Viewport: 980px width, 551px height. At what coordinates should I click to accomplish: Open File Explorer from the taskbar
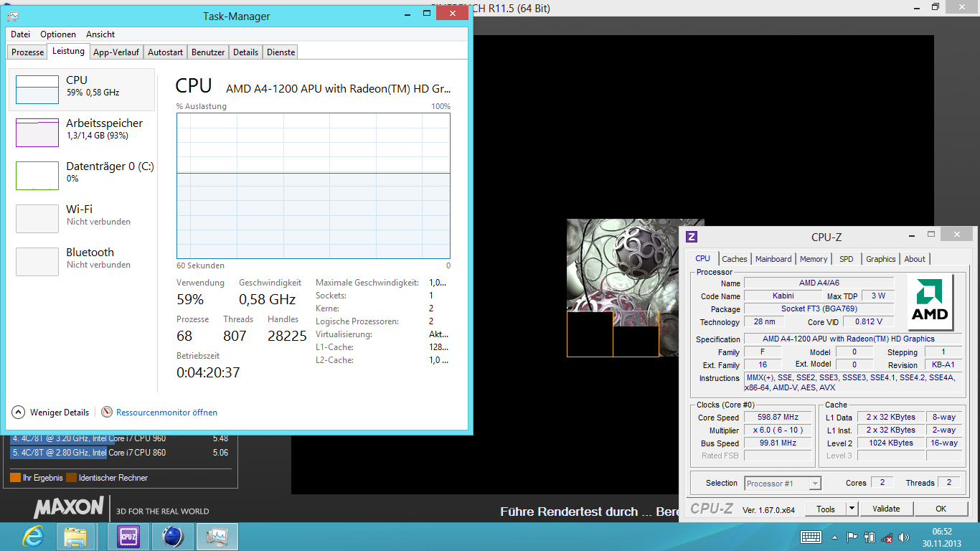pyautogui.click(x=75, y=537)
